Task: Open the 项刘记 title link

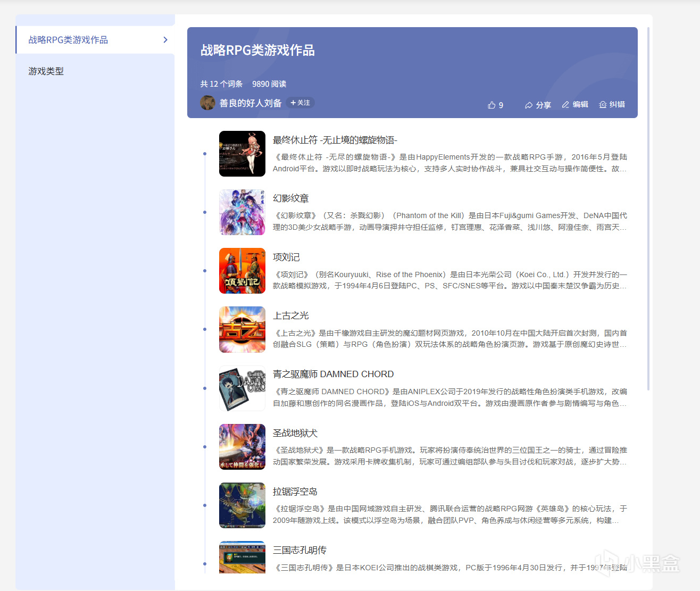Action: [286, 257]
